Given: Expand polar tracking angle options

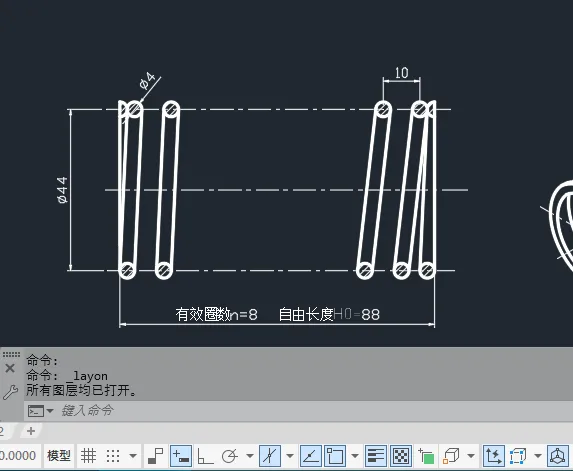Looking at the screenshot, I should click(x=250, y=456).
